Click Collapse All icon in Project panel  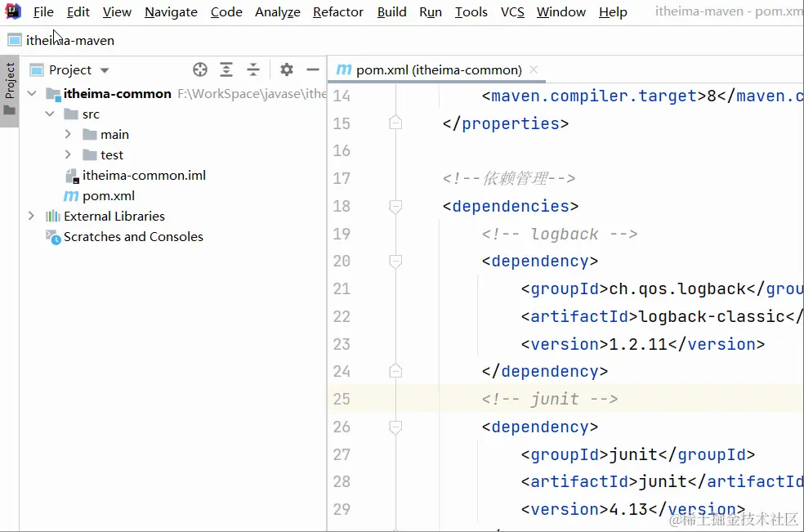253,69
